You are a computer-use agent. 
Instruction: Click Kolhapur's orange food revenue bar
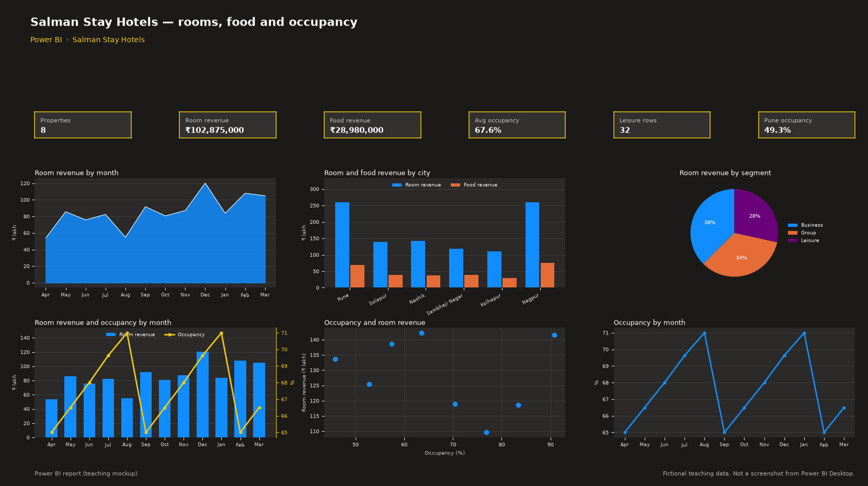[x=509, y=283]
